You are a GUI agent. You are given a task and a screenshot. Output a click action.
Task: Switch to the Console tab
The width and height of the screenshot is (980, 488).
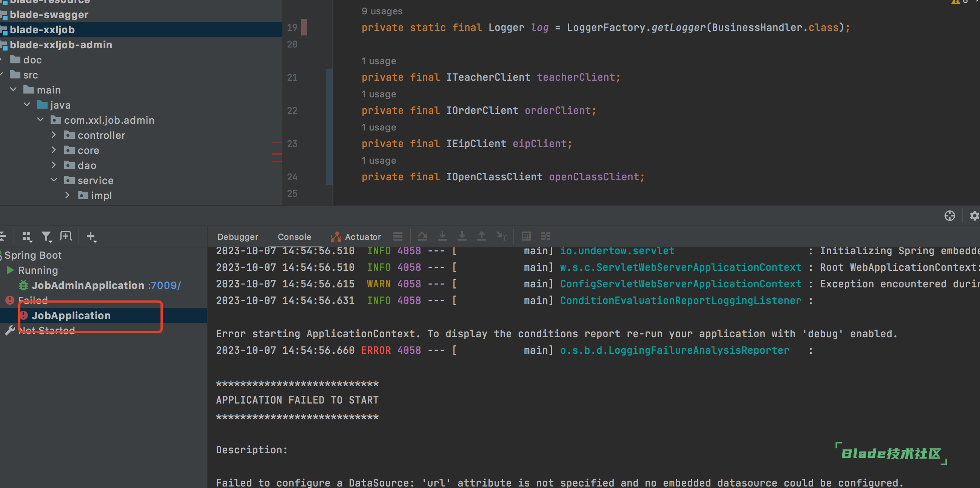[294, 237]
